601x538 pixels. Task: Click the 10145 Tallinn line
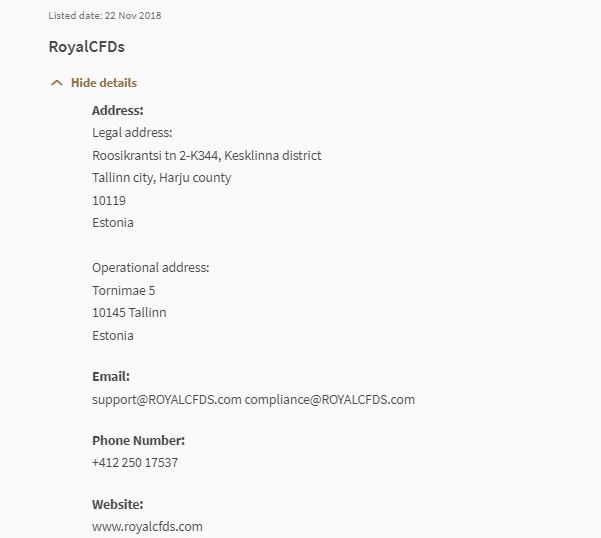[129, 313]
